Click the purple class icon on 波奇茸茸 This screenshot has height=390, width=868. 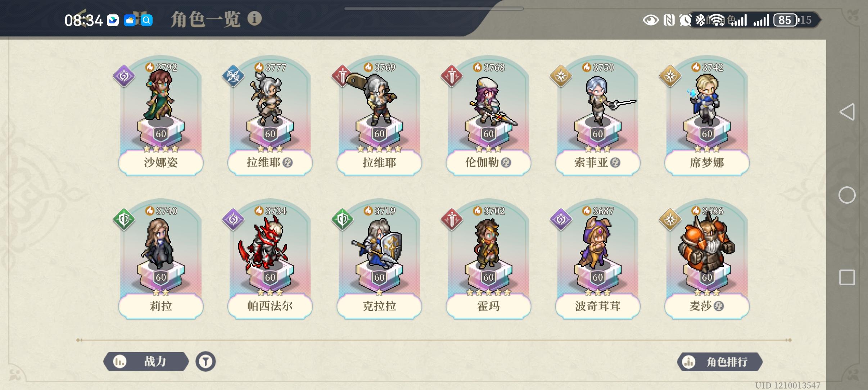point(561,219)
